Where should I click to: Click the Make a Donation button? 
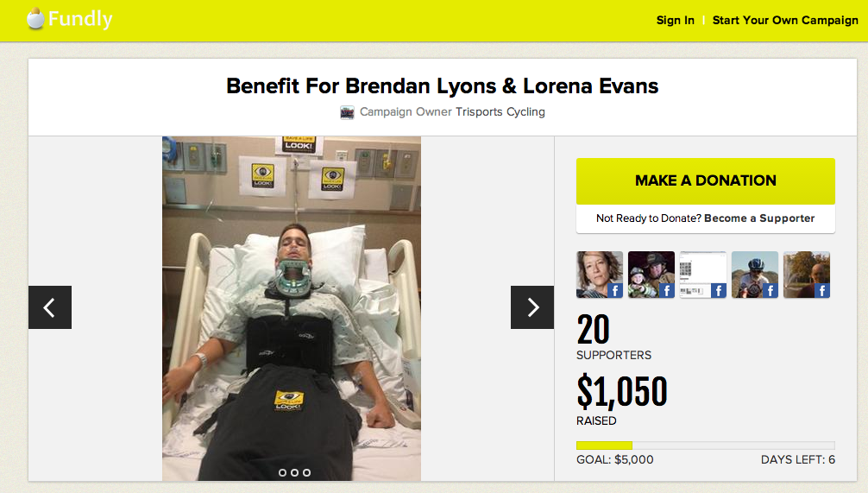(706, 181)
